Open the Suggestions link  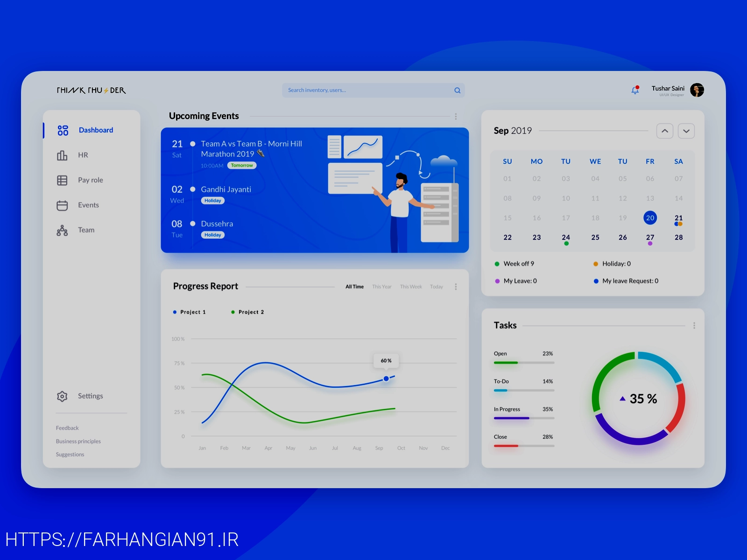click(70, 454)
